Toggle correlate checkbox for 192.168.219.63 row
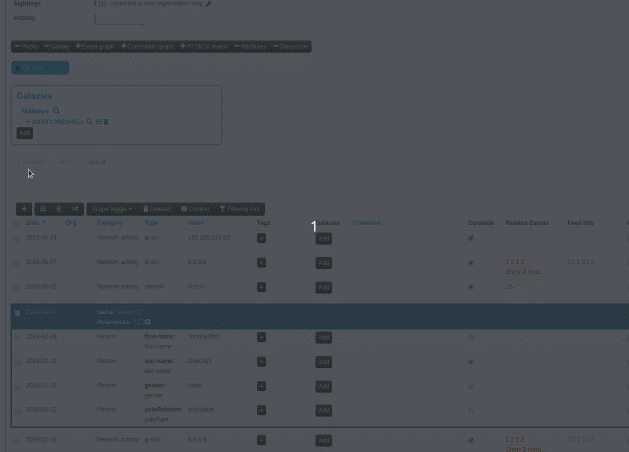 tap(471, 238)
